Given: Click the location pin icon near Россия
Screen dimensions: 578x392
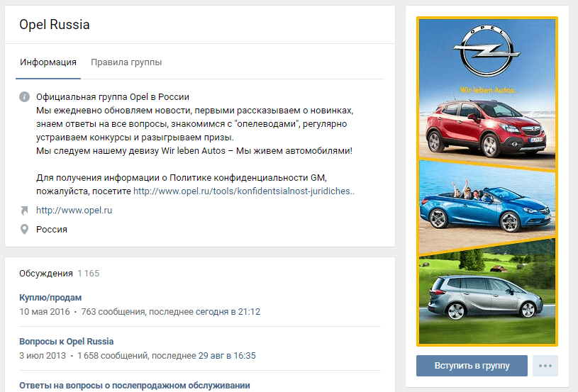Looking at the screenshot, I should pos(24,230).
